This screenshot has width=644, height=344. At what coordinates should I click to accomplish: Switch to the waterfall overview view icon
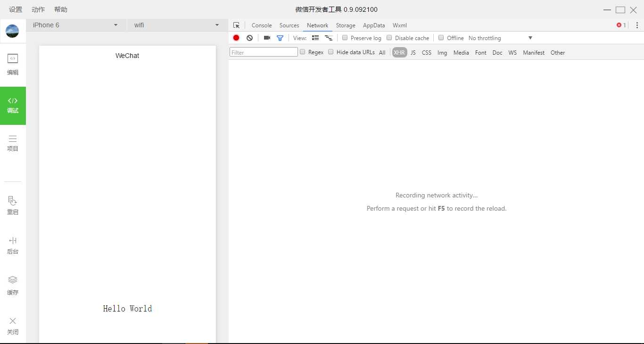point(329,38)
